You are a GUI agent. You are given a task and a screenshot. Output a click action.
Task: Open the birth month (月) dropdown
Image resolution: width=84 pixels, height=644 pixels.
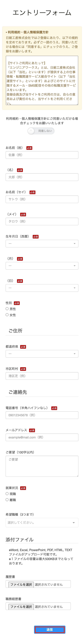(x=42, y=266)
